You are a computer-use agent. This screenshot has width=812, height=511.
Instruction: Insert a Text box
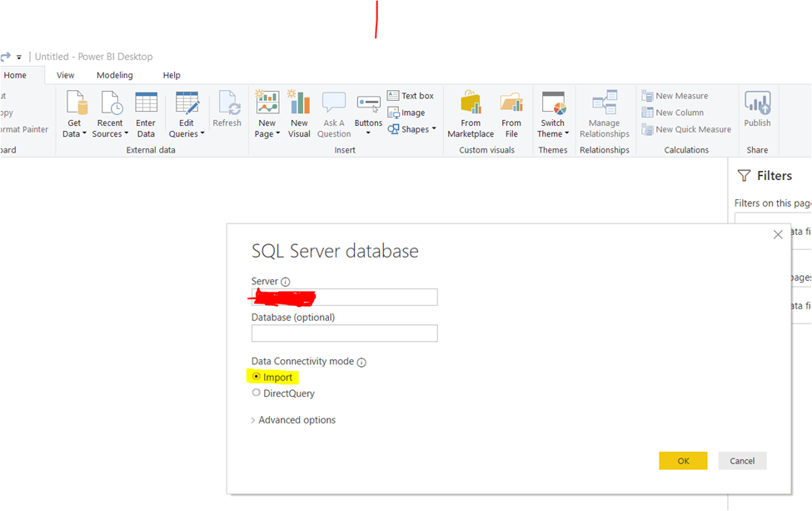coord(412,95)
